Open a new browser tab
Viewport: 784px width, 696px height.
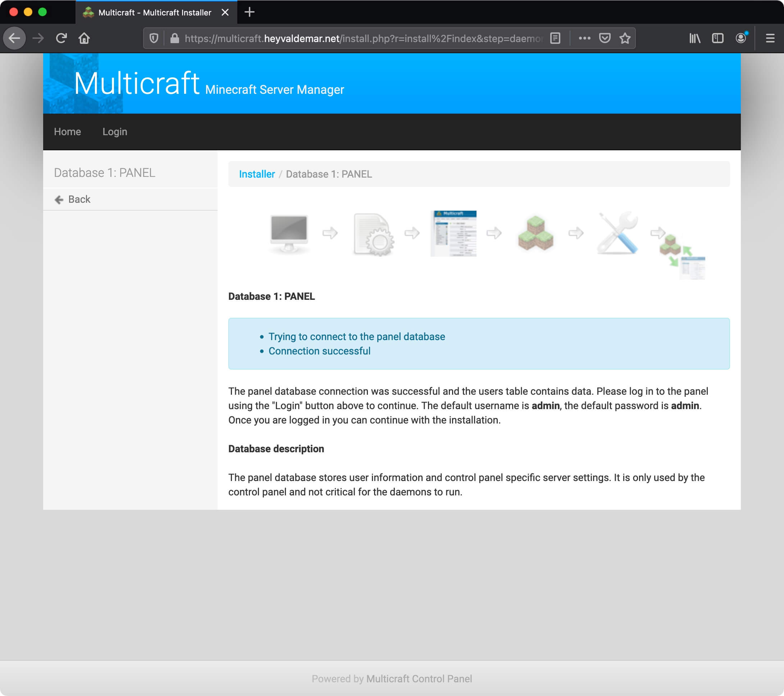249,12
